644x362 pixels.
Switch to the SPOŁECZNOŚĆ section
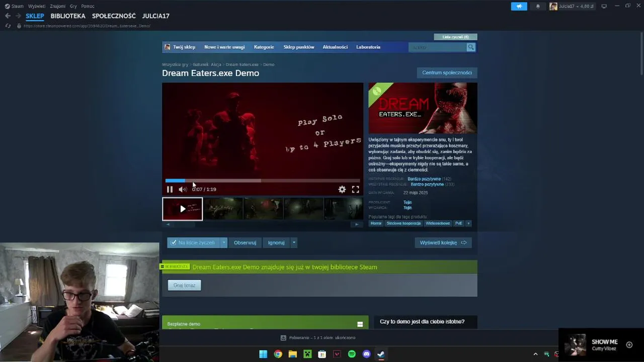pyautogui.click(x=114, y=16)
